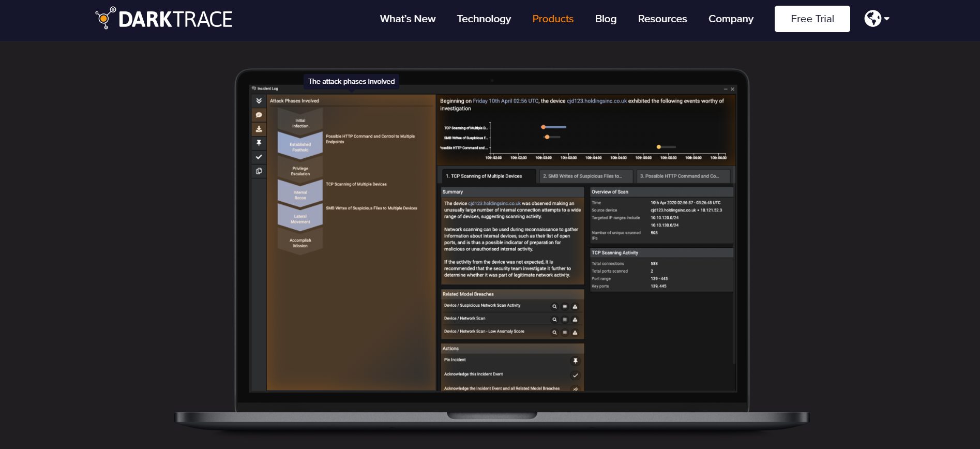This screenshot has width=980, height=449.
Task: Collapse sidebar with double-chevron icon
Action: (259, 101)
